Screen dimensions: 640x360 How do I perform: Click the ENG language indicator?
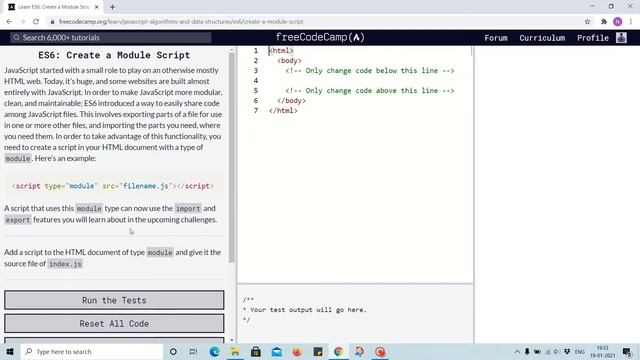click(580, 351)
